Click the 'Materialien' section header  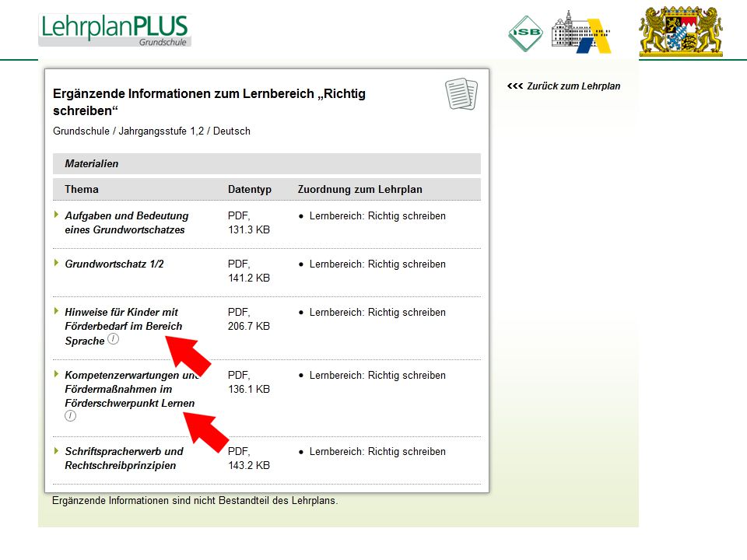click(x=267, y=164)
